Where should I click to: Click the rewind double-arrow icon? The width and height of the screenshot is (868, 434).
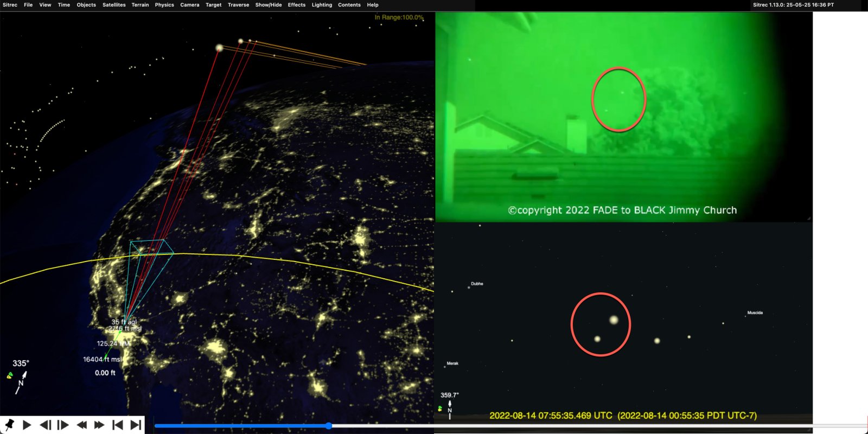click(81, 425)
